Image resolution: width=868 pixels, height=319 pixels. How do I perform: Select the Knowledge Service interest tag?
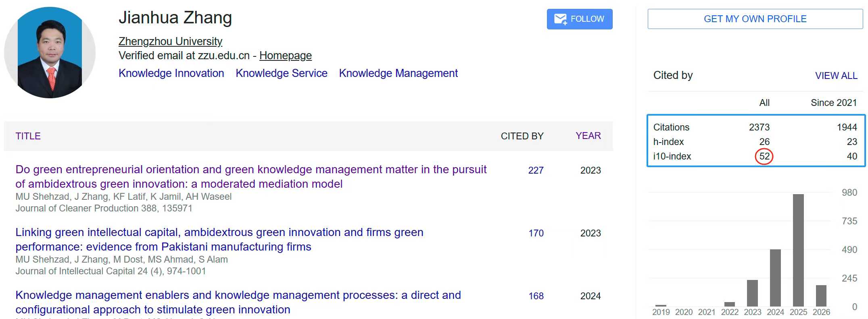pyautogui.click(x=281, y=73)
